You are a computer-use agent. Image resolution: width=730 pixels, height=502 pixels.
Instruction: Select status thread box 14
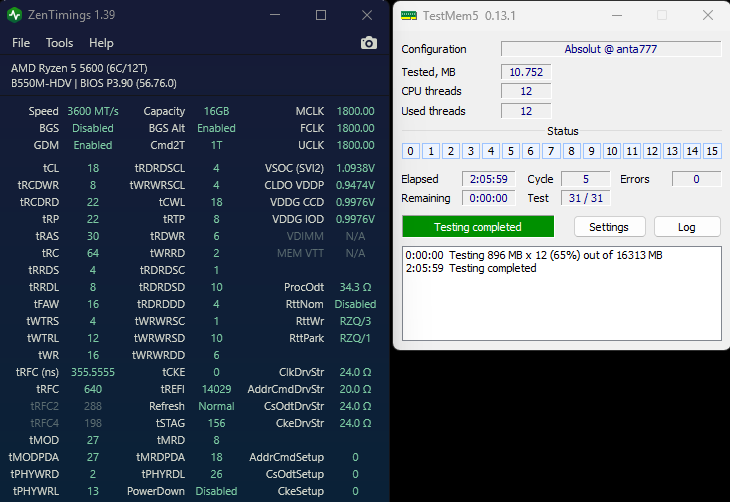tap(692, 151)
